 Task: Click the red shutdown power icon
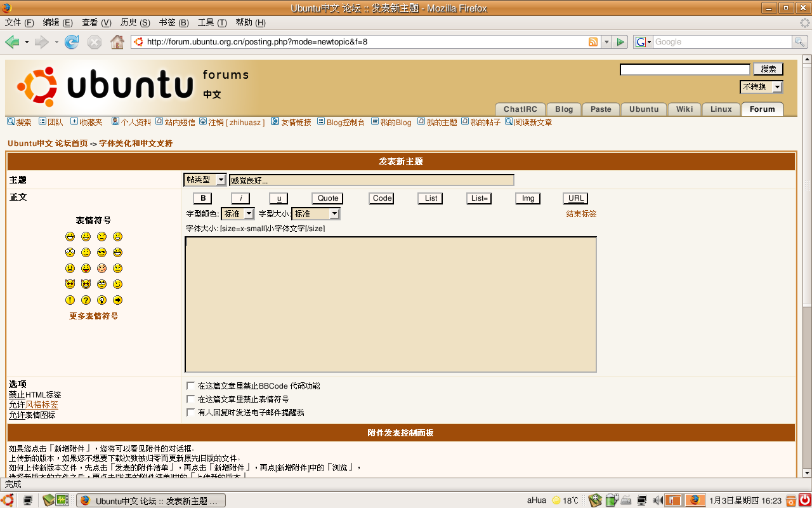tap(804, 500)
